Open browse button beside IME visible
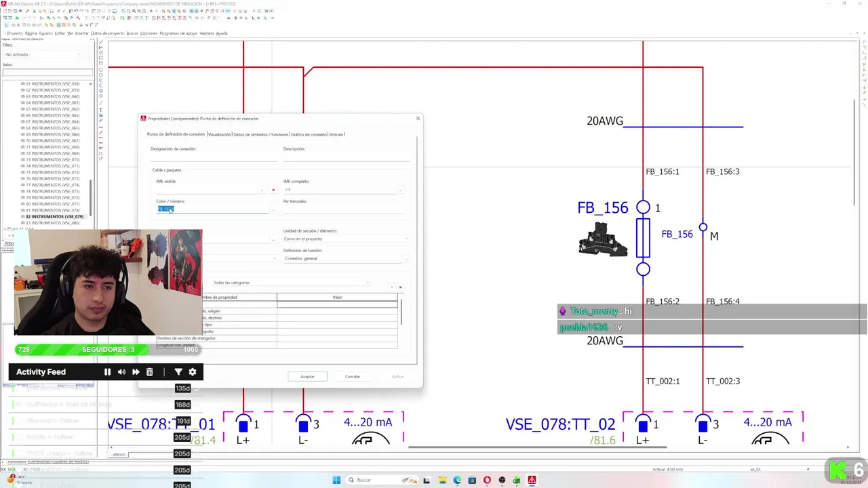868x488 pixels. point(262,190)
